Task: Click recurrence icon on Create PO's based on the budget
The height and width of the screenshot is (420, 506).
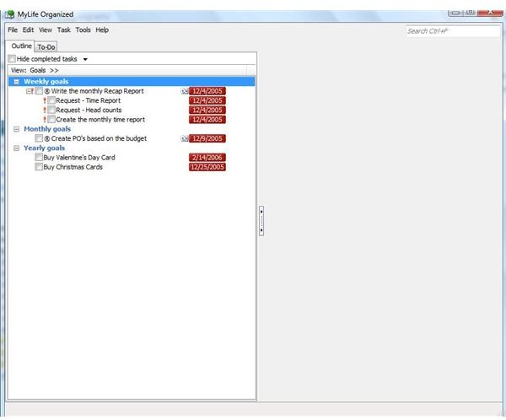Action: click(184, 139)
